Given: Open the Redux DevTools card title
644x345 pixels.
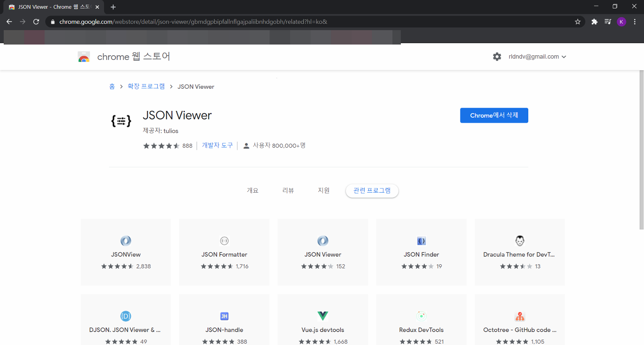Looking at the screenshot, I should click(x=421, y=330).
